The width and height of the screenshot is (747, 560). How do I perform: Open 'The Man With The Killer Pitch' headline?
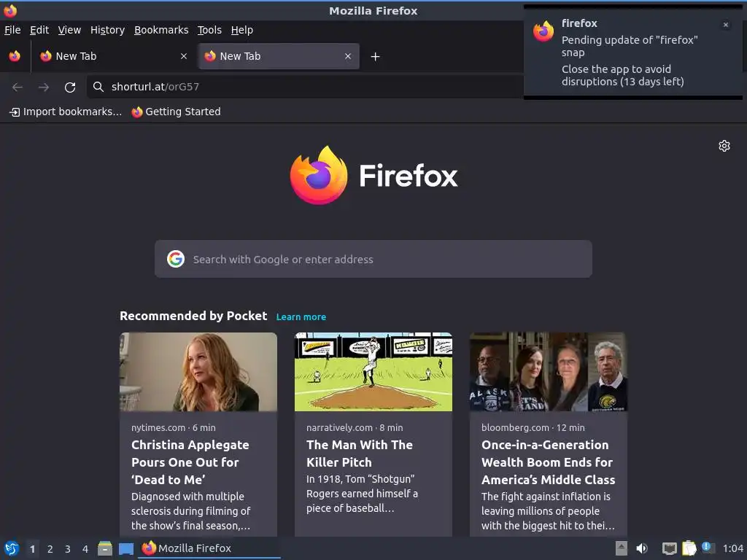pyautogui.click(x=360, y=454)
